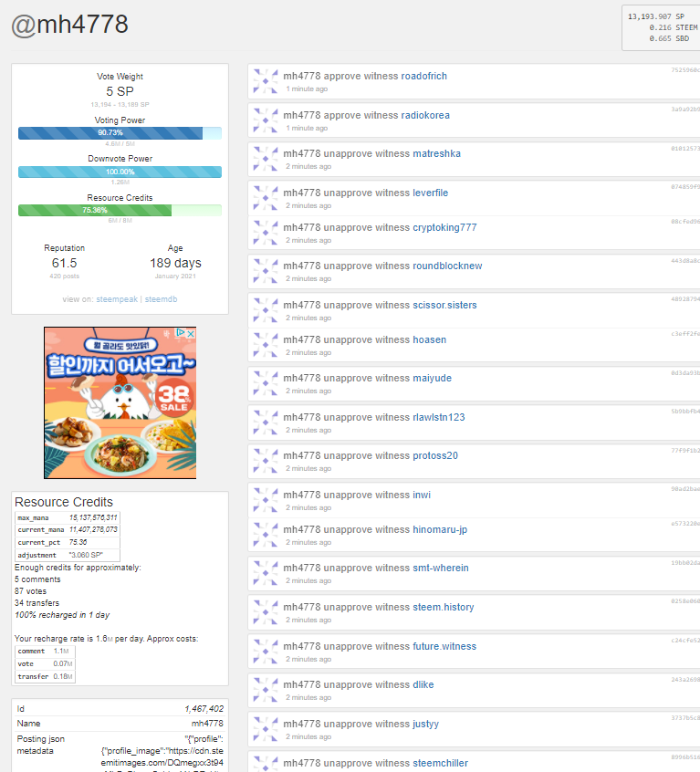Click the max_mana value 15,137,576,311
This screenshot has height=772, width=700.
(x=93, y=517)
